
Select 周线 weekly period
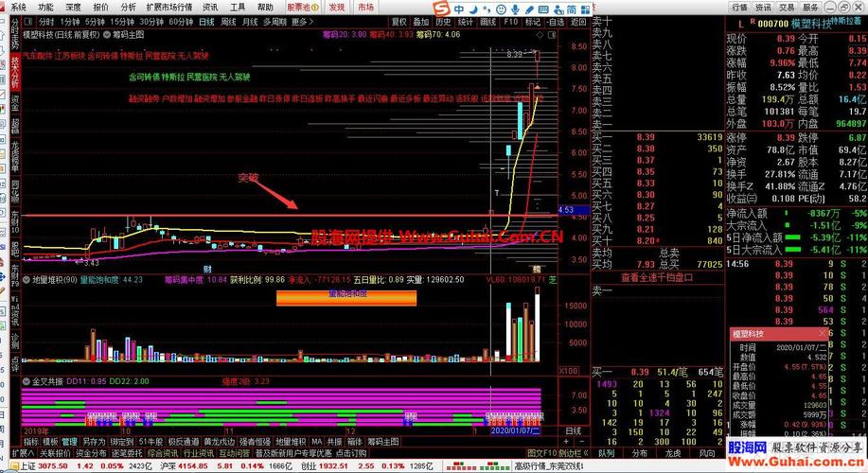[x=229, y=22]
